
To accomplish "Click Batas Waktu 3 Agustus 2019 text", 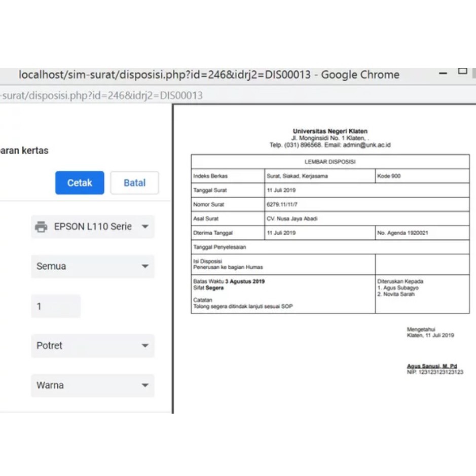I will click(x=229, y=281).
